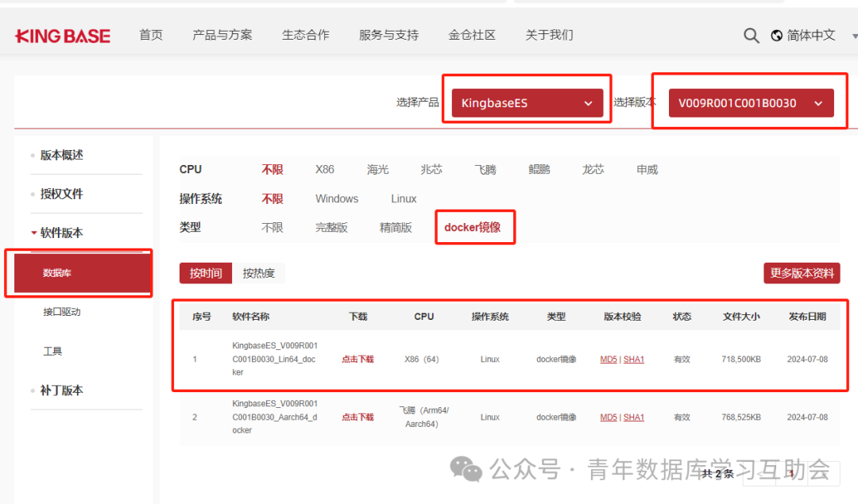Filter CPU by 龙芯
858x504 pixels.
593,170
